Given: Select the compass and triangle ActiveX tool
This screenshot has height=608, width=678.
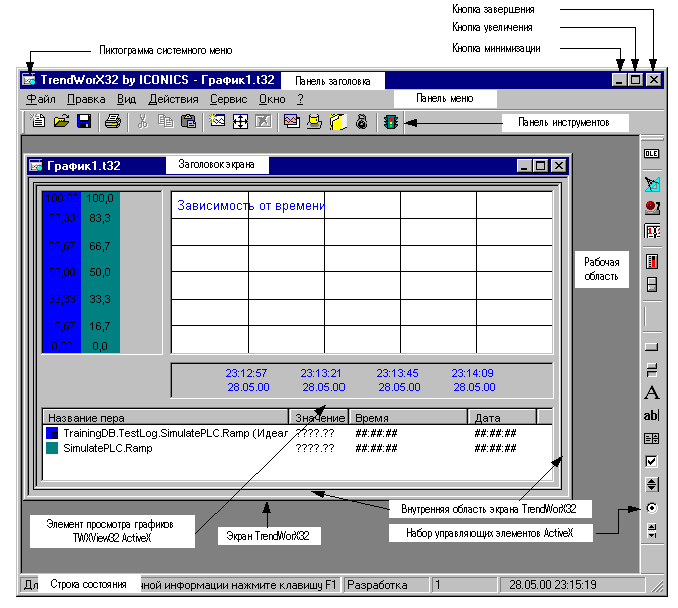Looking at the screenshot, I should 652,184.
